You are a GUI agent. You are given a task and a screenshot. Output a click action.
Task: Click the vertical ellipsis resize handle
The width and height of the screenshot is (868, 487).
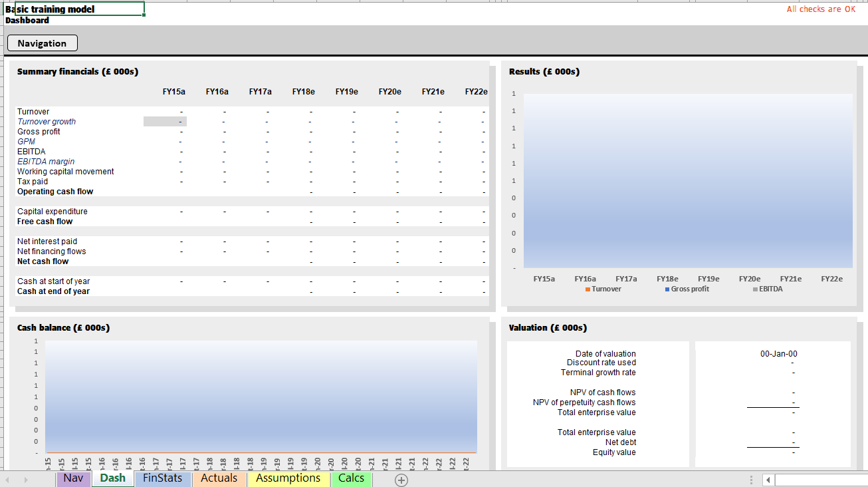[x=751, y=480]
